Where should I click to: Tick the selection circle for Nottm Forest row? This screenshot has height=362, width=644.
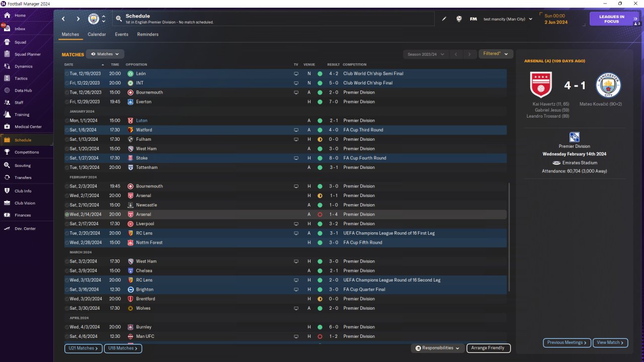[x=67, y=243]
